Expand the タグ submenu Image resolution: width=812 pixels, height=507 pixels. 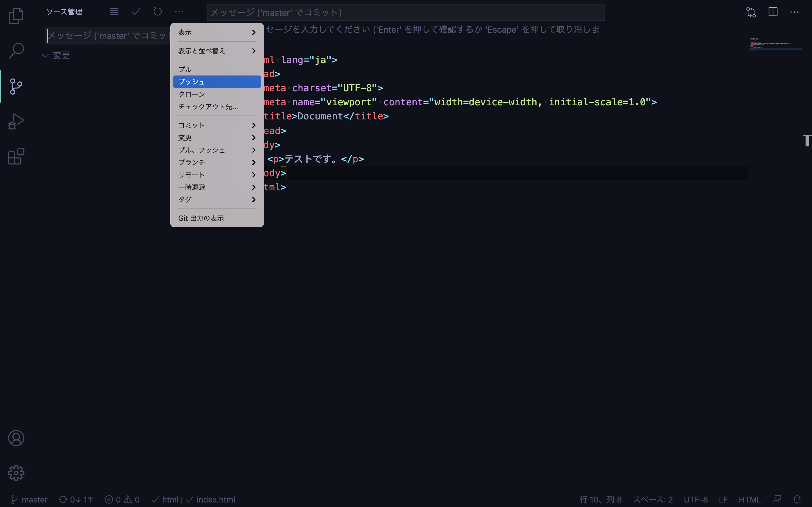pyautogui.click(x=217, y=199)
